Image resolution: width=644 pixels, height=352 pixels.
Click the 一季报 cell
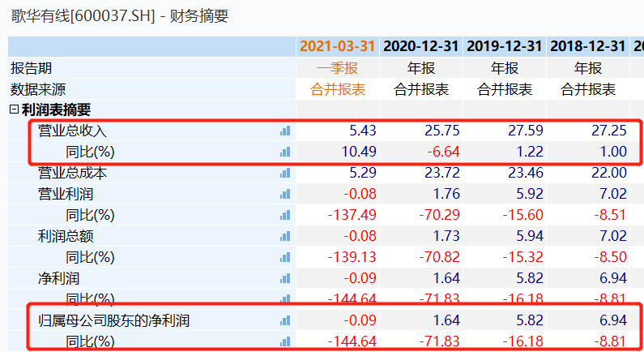click(x=337, y=68)
